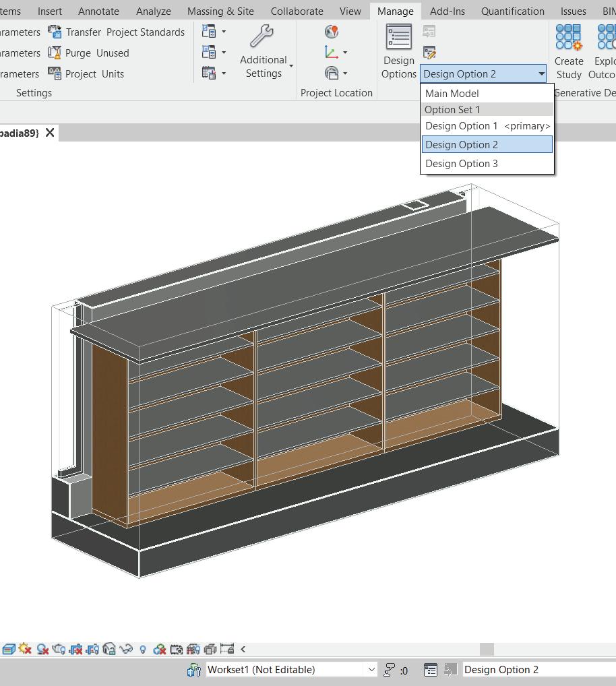Viewport: 616px width, 686px height.
Task: Select Design Option 3 from the list
Action: click(462, 164)
